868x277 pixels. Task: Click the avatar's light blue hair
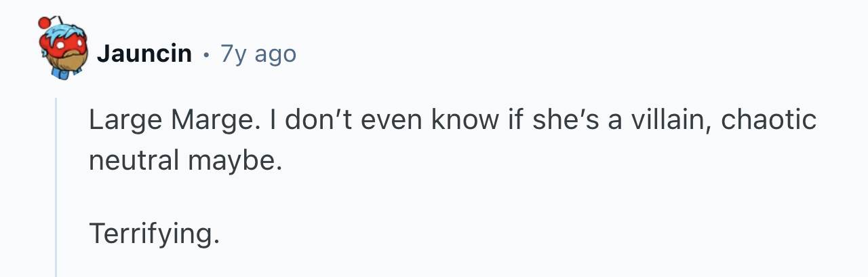tap(66, 34)
